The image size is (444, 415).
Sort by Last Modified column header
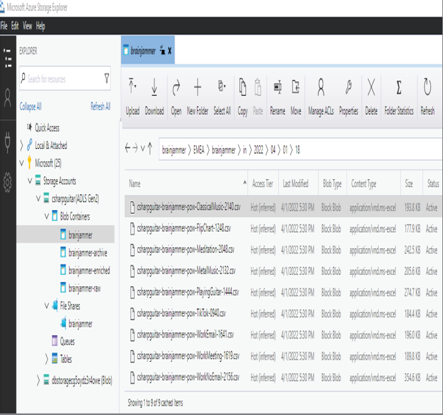click(x=295, y=183)
